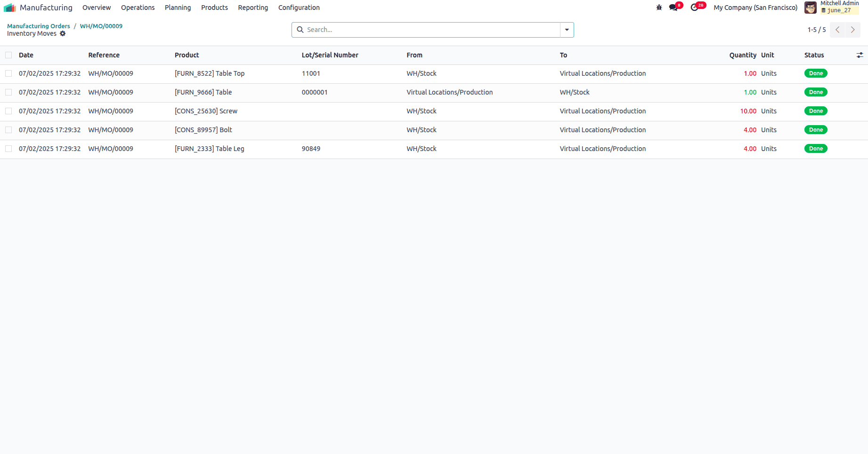
Task: Click the 10.00 quantity for Screw
Action: point(748,111)
